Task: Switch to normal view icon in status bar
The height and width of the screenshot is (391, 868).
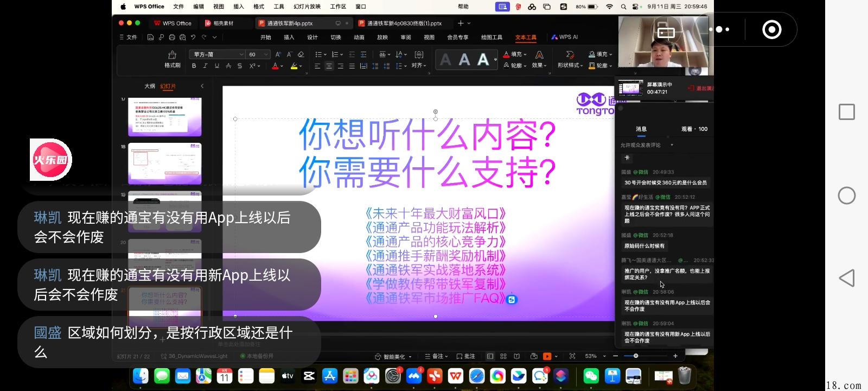Action: click(490, 356)
